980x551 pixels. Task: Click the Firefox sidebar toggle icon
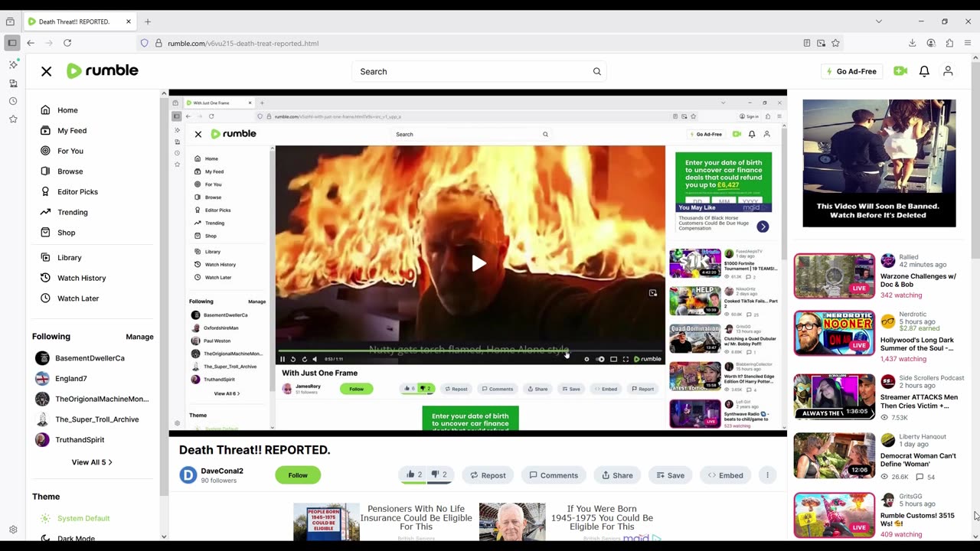coord(12,43)
